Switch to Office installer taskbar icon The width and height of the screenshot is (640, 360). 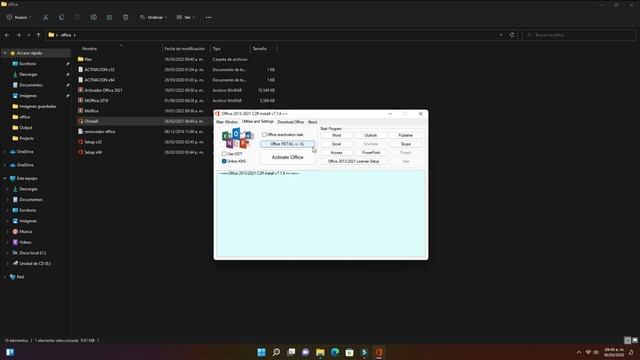[x=379, y=352]
